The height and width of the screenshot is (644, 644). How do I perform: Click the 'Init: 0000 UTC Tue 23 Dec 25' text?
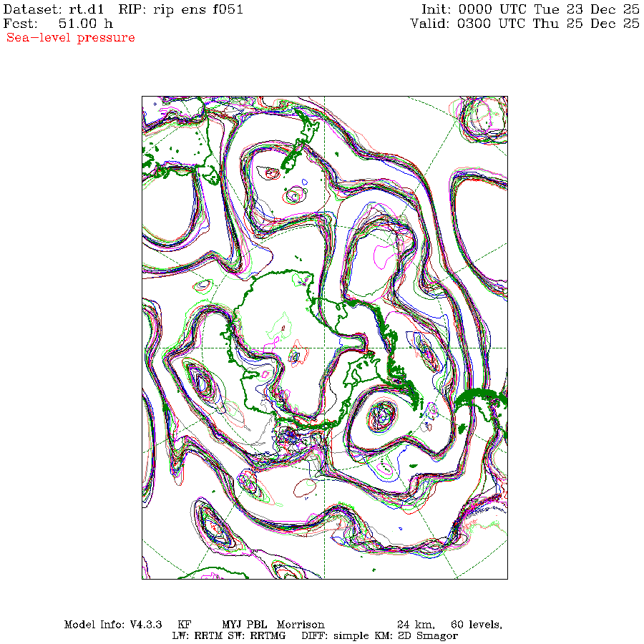(531, 9)
